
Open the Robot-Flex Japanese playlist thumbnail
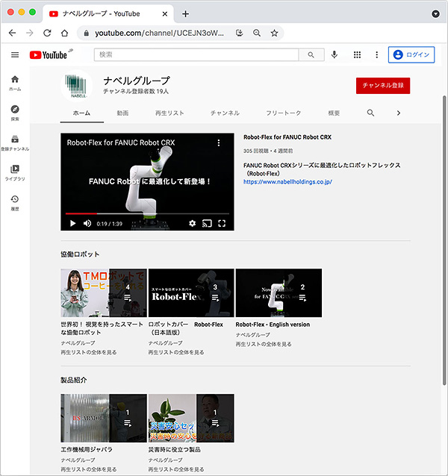tap(191, 292)
